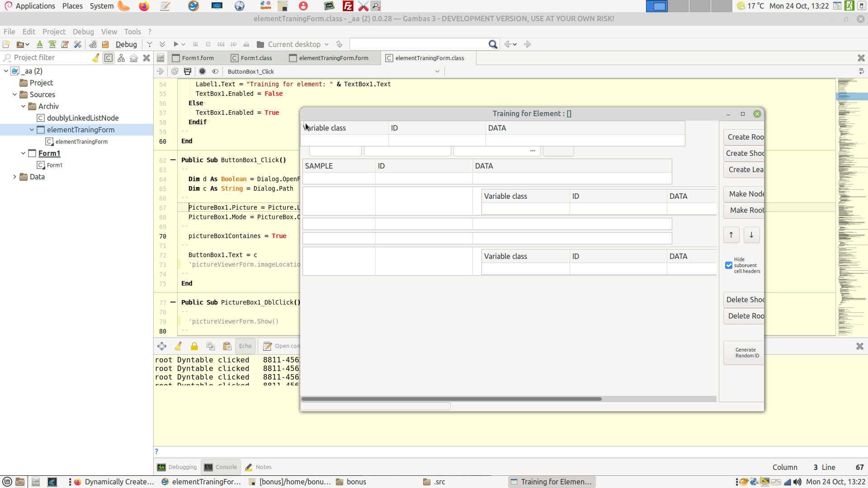
Task: Open the Project menu
Action: point(54,32)
